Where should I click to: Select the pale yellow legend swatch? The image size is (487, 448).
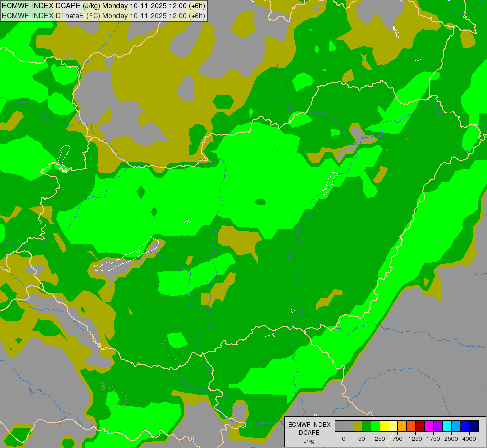[x=393, y=426]
